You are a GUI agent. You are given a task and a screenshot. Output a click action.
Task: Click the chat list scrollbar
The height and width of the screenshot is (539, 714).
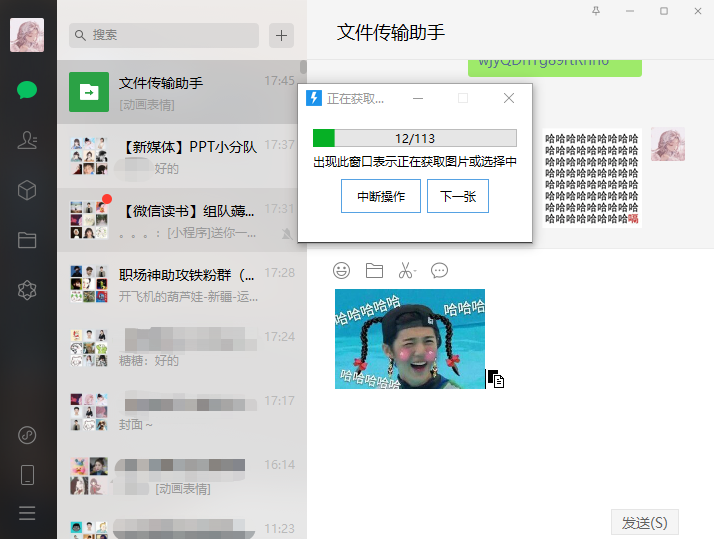tap(303, 67)
